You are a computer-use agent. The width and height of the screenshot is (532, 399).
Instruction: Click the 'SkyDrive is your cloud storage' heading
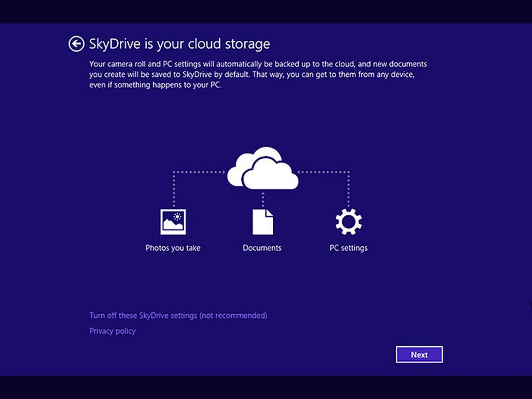(179, 44)
